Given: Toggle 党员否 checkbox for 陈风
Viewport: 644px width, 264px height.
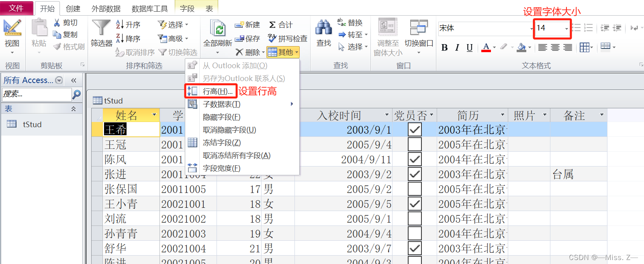Looking at the screenshot, I should [415, 159].
